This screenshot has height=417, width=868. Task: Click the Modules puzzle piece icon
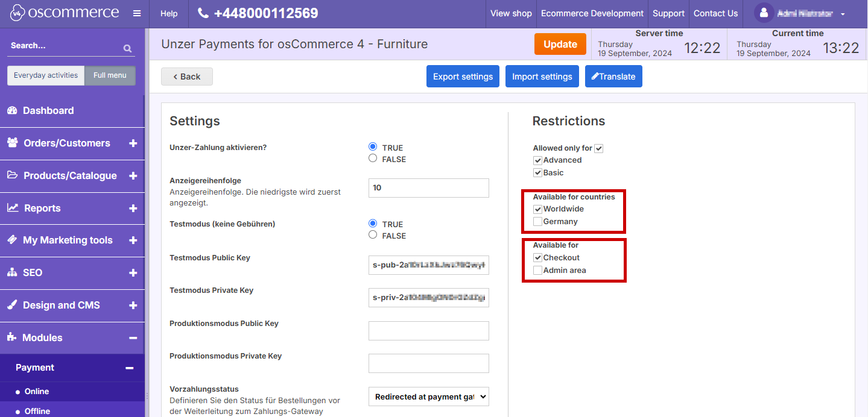pos(12,337)
